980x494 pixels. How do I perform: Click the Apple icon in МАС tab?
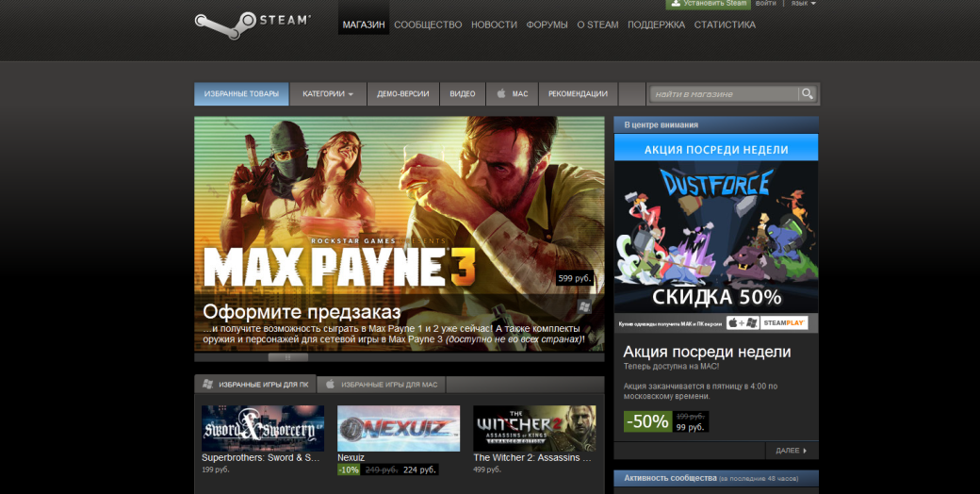(x=501, y=93)
